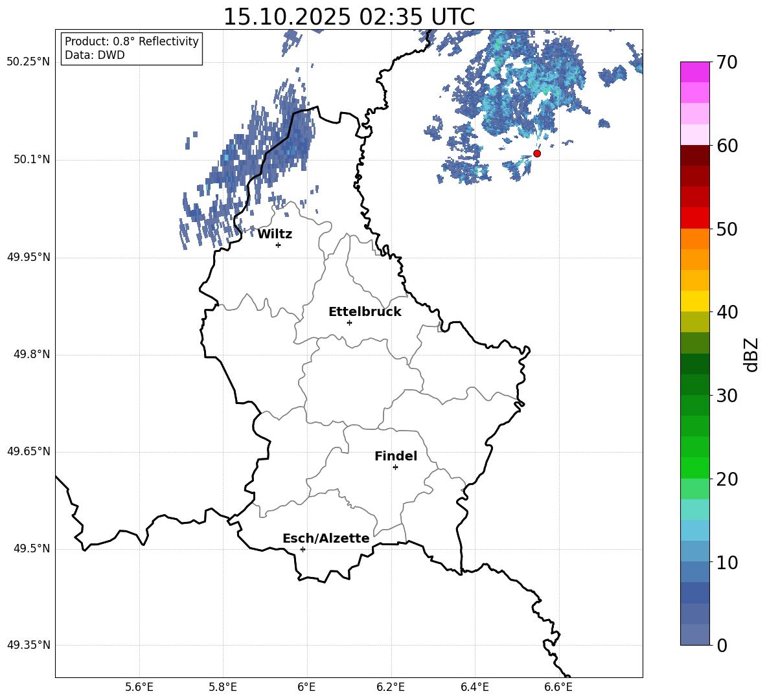The width and height of the screenshot is (767, 700).
Task: Click the 49.65°N latitude tick label
Action: coord(29,451)
